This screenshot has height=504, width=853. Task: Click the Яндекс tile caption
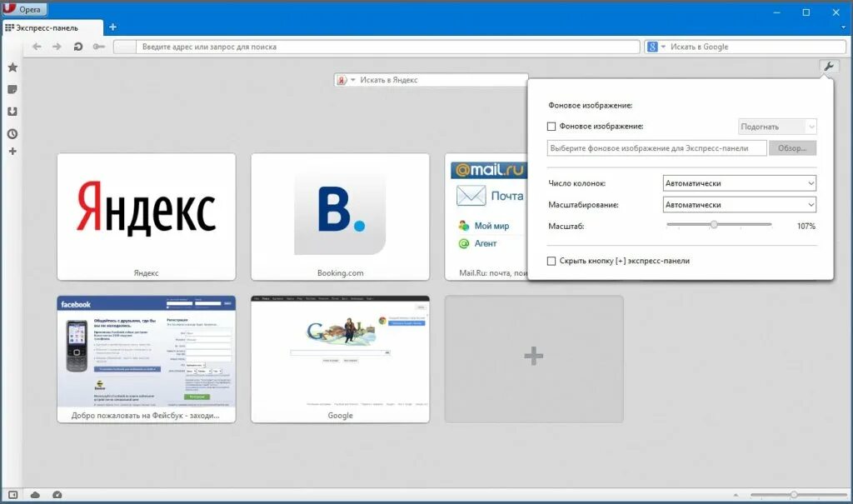click(x=147, y=273)
